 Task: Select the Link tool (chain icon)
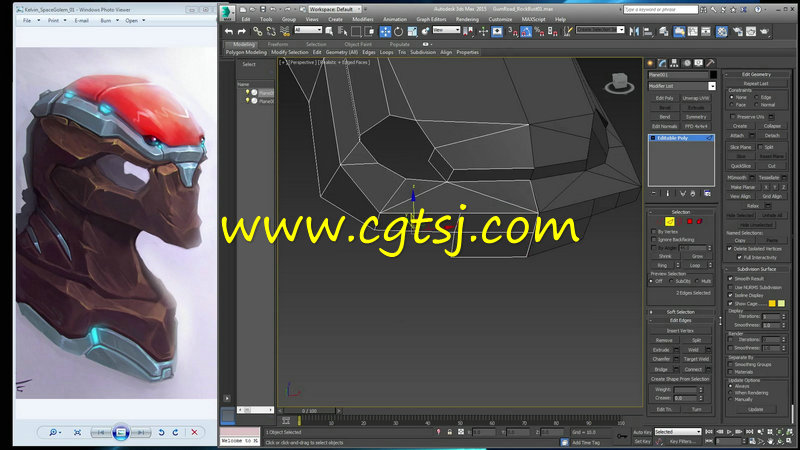coord(258,32)
